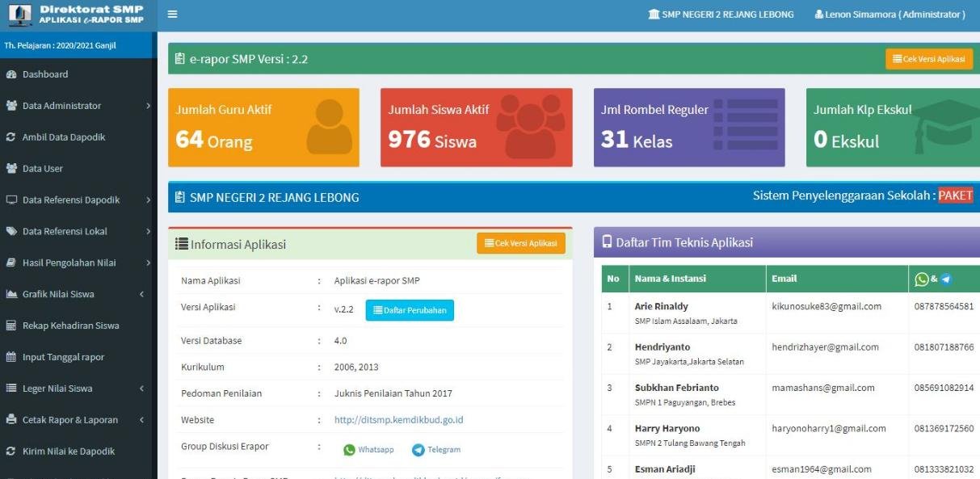
Task: Click the Dashboard gauge icon
Action: point(11,74)
